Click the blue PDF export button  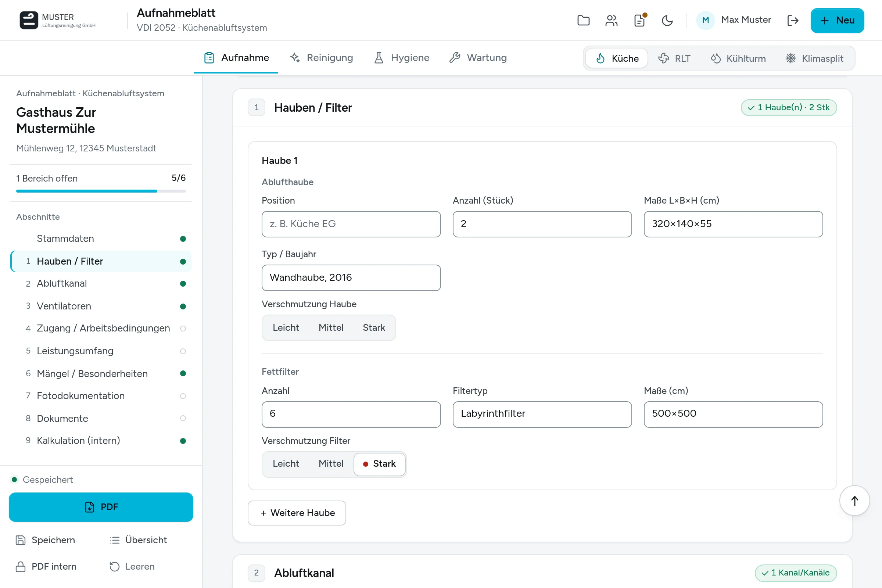coord(101,507)
